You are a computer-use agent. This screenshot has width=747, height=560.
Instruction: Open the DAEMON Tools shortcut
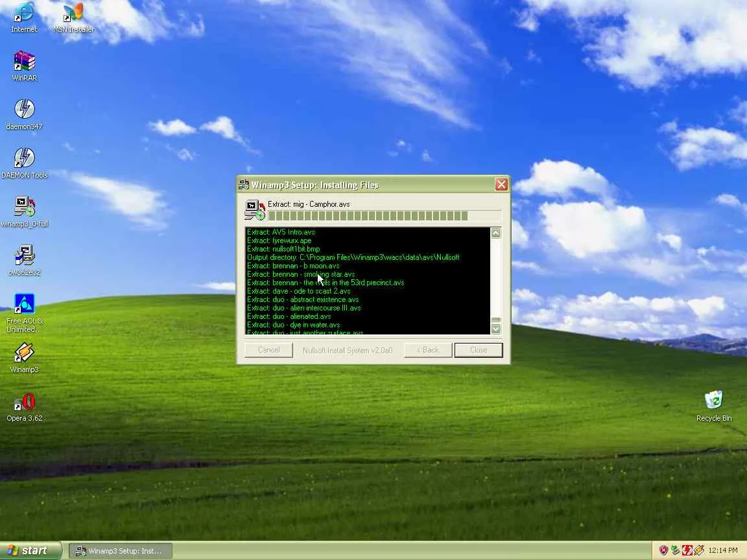24,163
